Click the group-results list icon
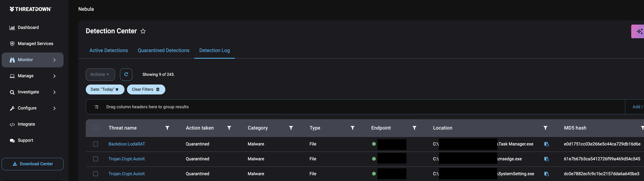Image resolution: width=644 pixels, height=181 pixels. pyautogui.click(x=96, y=107)
